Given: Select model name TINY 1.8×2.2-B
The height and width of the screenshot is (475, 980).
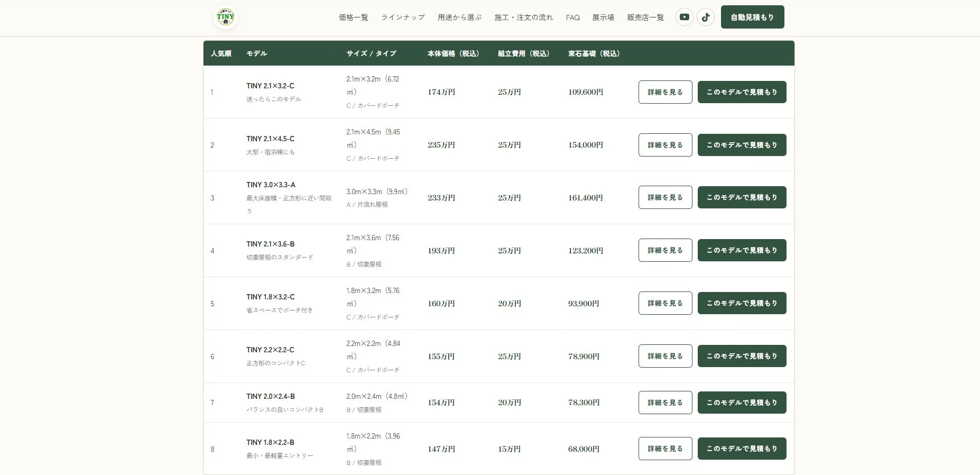Looking at the screenshot, I should click(x=270, y=442).
